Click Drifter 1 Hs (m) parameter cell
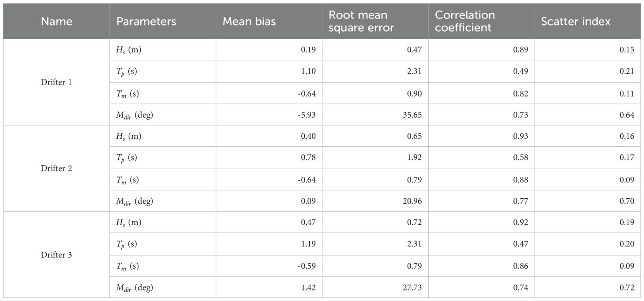Image resolution: width=644 pixels, height=301 pixels. 129,50
